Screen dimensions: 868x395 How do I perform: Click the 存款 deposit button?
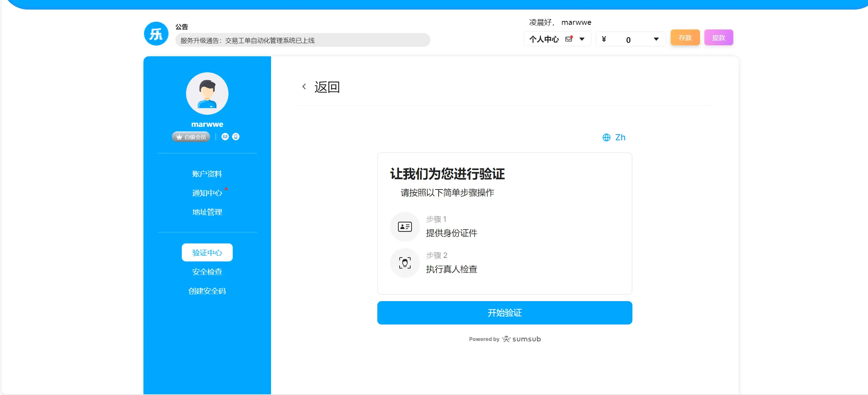tap(684, 37)
